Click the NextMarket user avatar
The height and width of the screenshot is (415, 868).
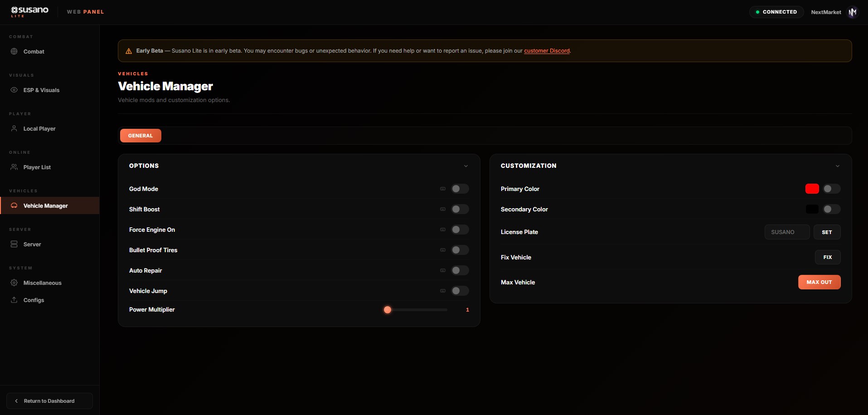(853, 12)
